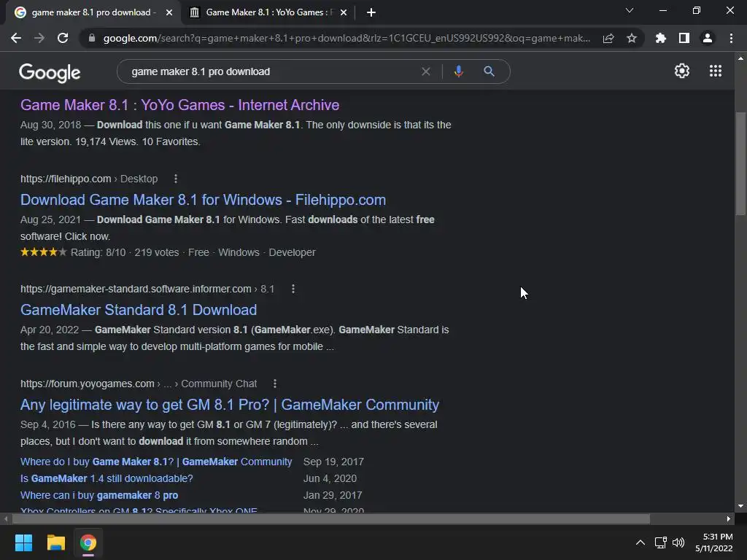
Task: Close the Google search tab
Action: [x=169, y=12]
